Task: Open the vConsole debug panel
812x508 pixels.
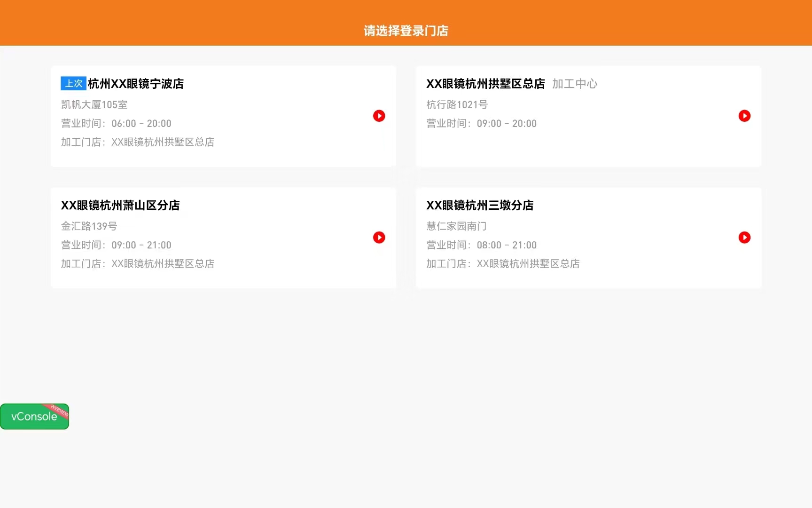Action: click(33, 417)
